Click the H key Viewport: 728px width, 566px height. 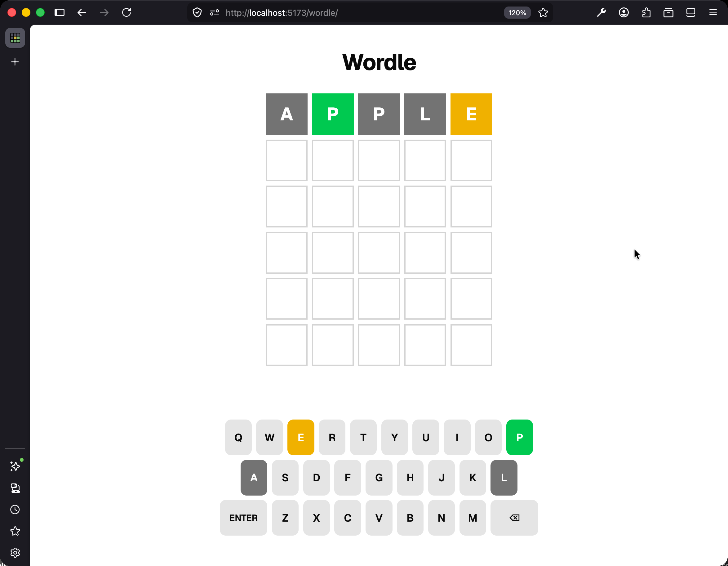pyautogui.click(x=410, y=478)
